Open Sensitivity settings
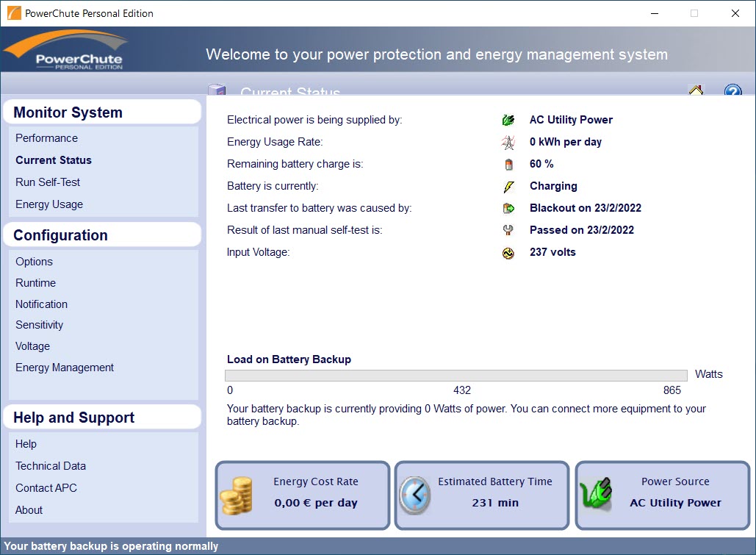Viewport: 756px width, 555px height. pyautogui.click(x=39, y=325)
